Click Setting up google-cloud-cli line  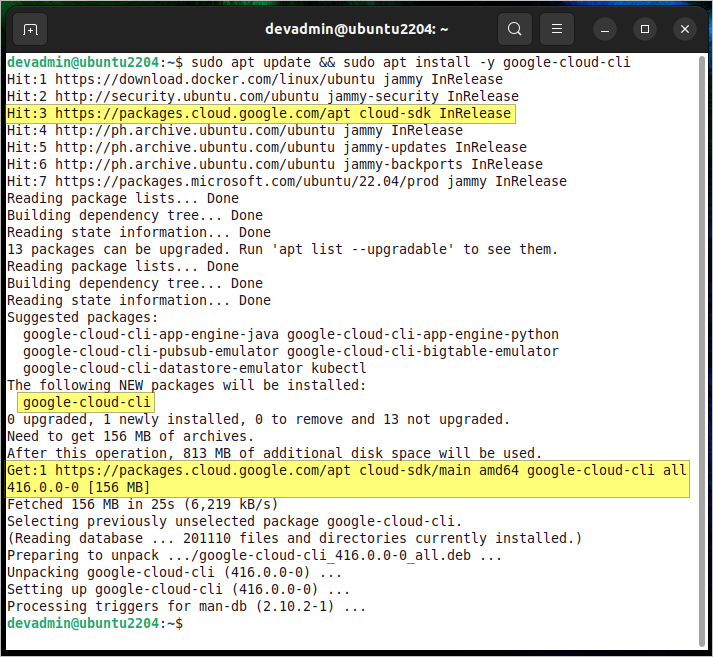tap(178, 589)
